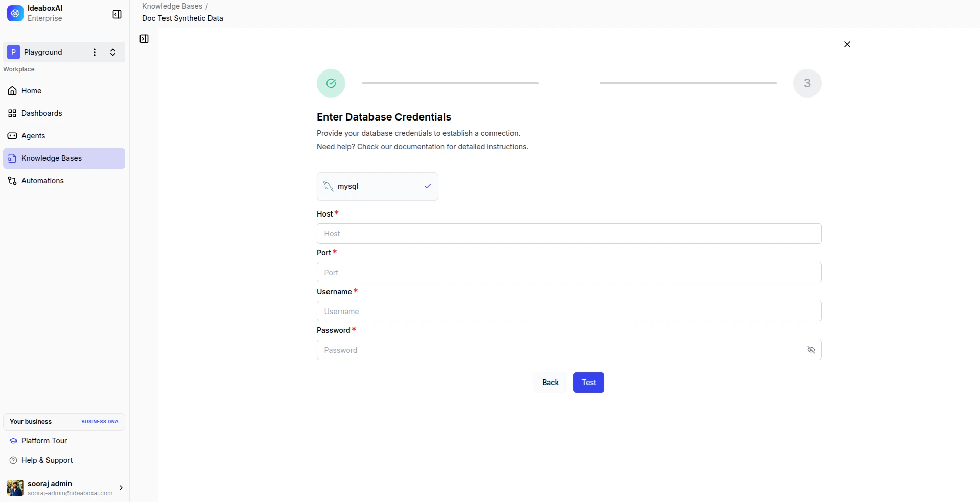
Task: Open Business DNA link
Action: click(x=100, y=422)
